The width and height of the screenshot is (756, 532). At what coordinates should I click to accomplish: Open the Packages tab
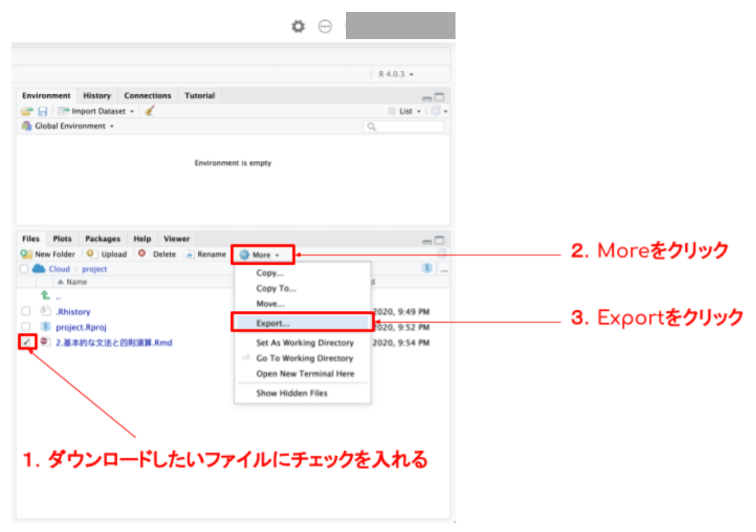click(x=103, y=239)
